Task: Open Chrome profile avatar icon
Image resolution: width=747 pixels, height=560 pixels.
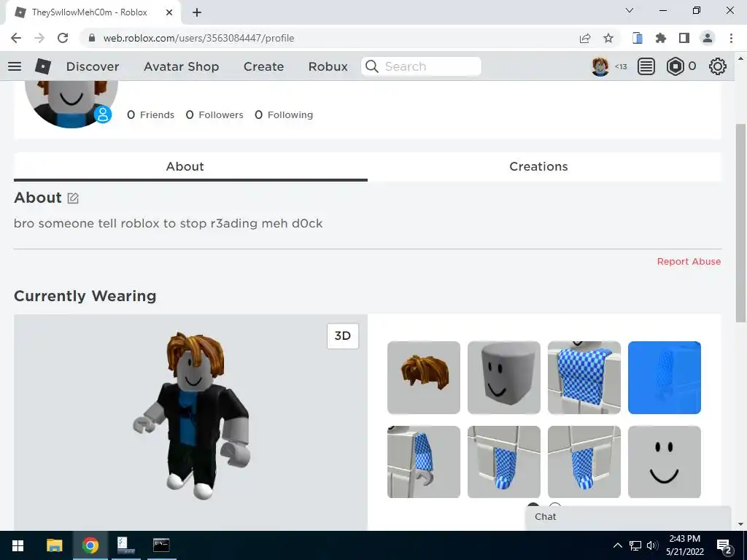Action: coord(708,38)
